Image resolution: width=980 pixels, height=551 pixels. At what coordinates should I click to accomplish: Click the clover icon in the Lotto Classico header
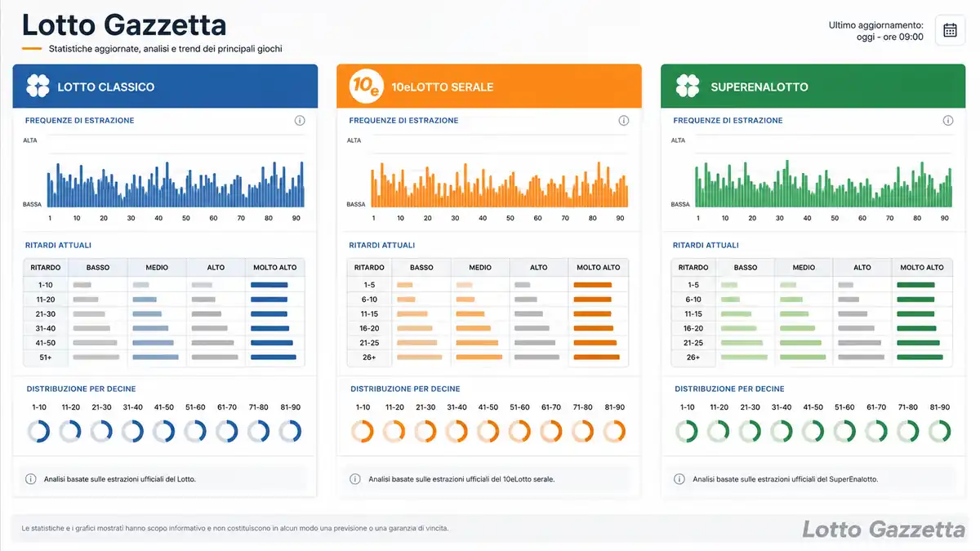(38, 87)
